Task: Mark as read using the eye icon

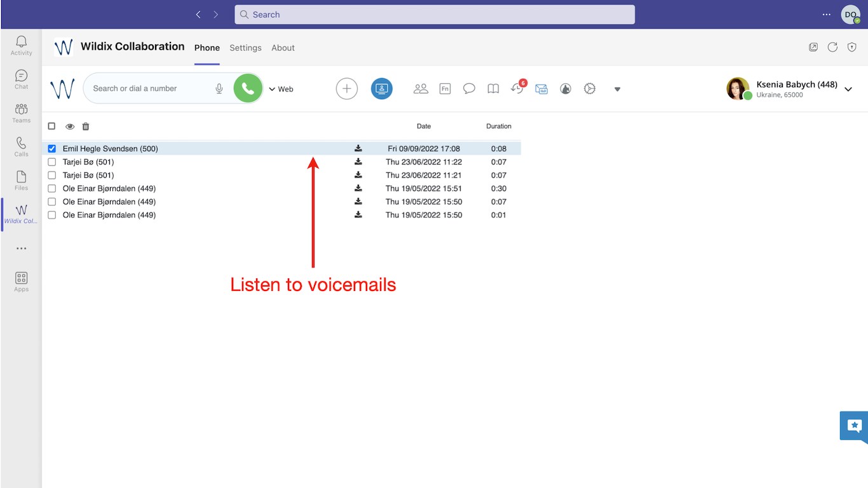Action: pos(70,126)
